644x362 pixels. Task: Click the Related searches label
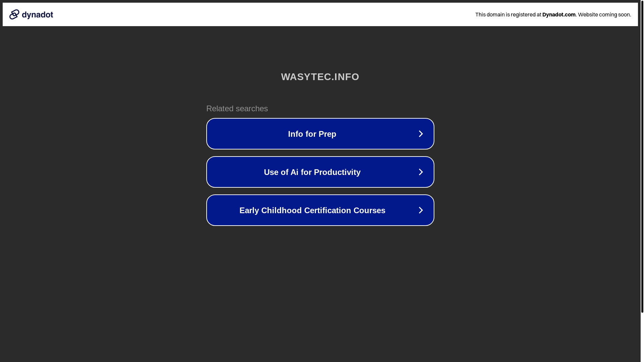click(237, 109)
